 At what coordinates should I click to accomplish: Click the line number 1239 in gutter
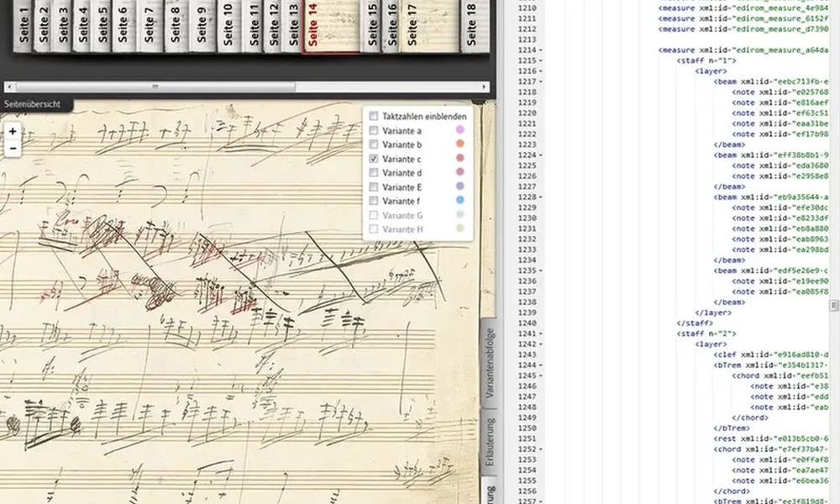pos(527,312)
